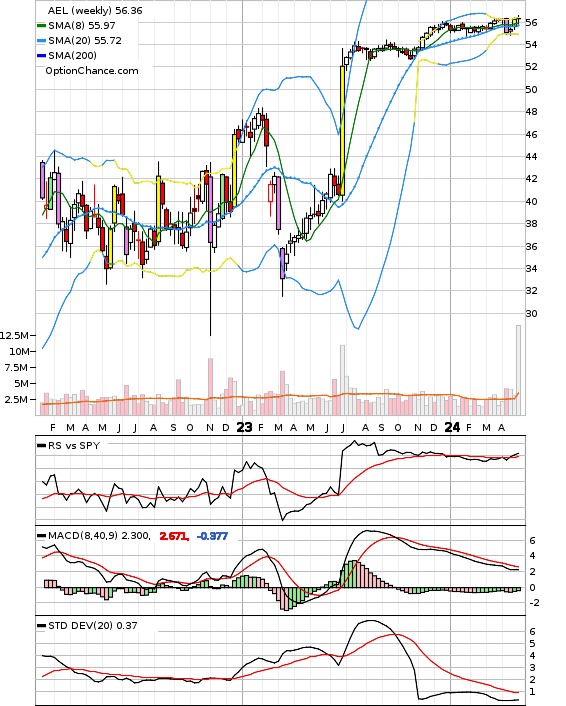Click the black RS vs SPY legend marker
The image size is (566, 706).
click(x=41, y=445)
